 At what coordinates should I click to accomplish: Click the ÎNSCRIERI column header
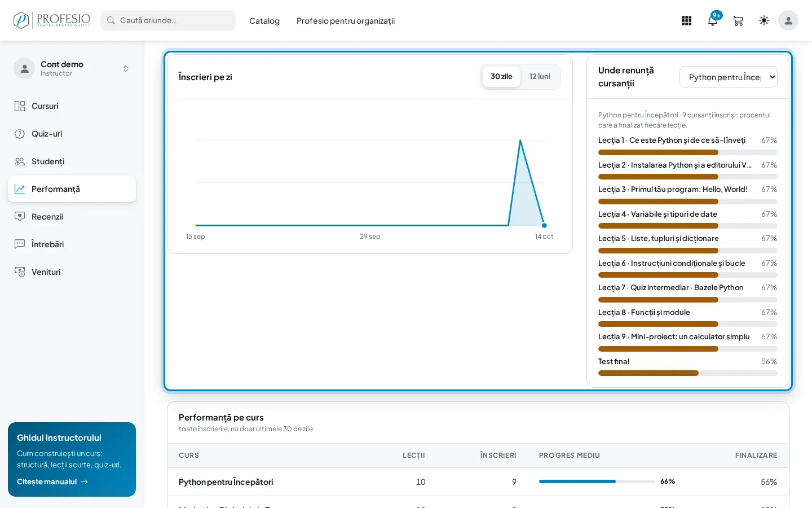[x=498, y=456]
